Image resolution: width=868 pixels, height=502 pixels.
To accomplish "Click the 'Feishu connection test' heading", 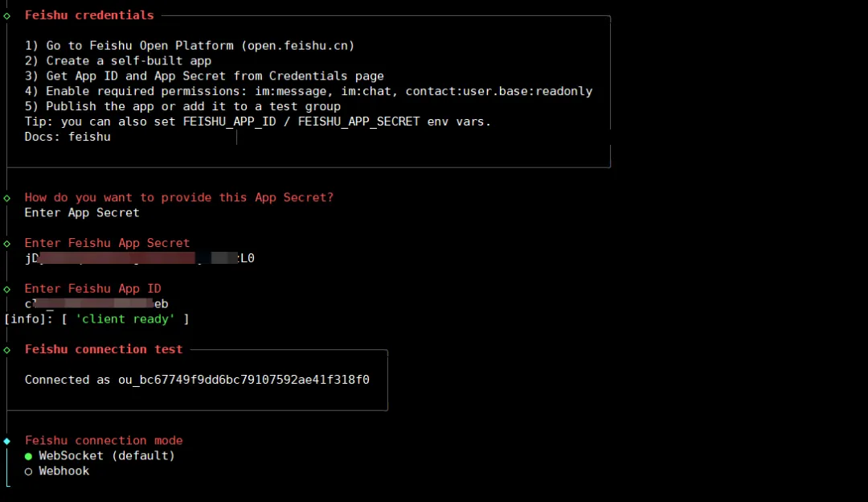I will point(104,349).
